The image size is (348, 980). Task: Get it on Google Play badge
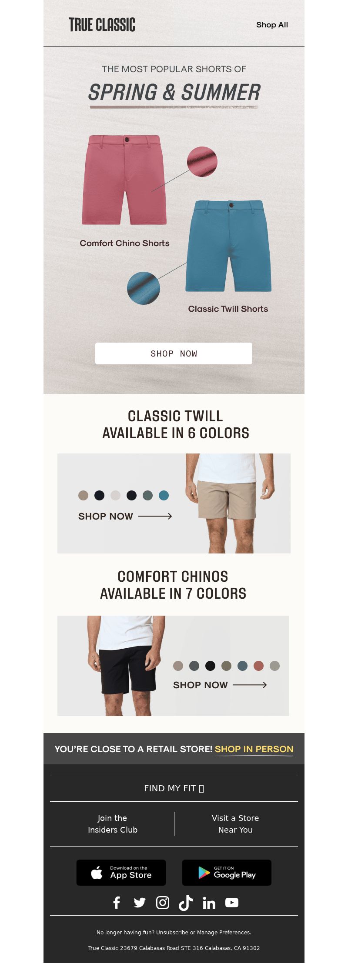pyautogui.click(x=227, y=872)
